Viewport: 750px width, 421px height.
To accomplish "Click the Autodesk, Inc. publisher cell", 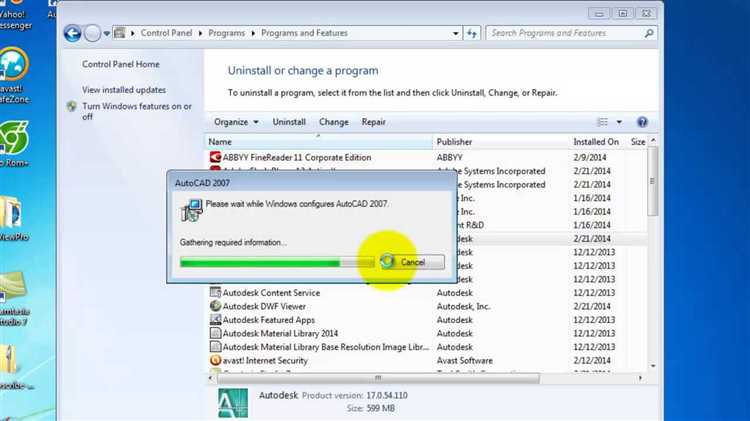I will click(x=463, y=306).
